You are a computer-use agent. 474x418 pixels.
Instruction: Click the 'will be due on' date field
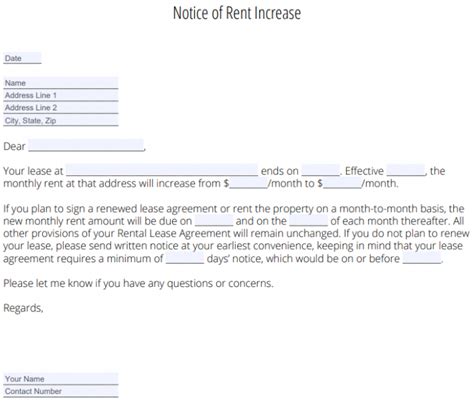click(214, 220)
